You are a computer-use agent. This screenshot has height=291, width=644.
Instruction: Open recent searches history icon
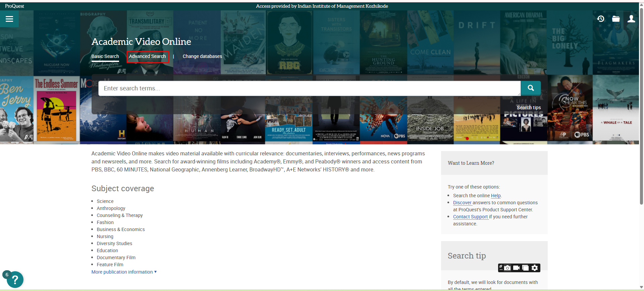(601, 19)
